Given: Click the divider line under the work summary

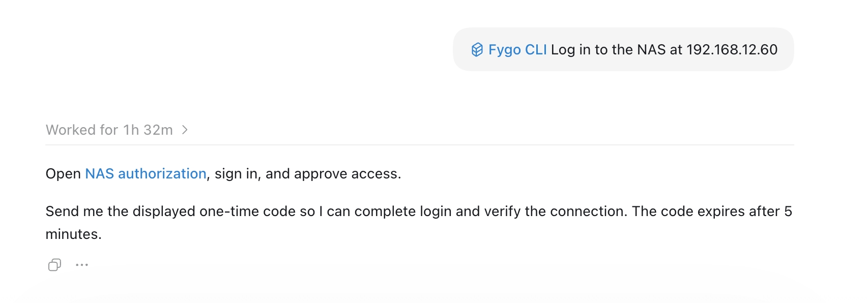Looking at the screenshot, I should point(420,145).
